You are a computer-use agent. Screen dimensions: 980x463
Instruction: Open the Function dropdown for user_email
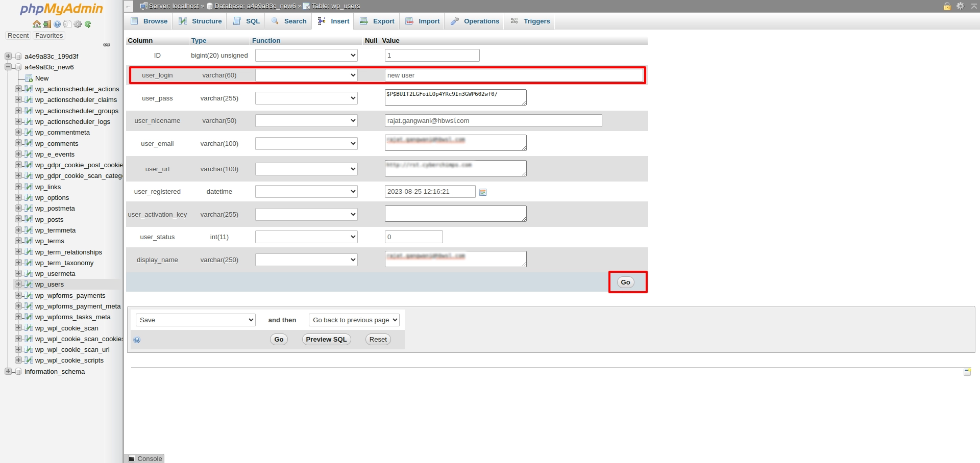click(x=306, y=143)
